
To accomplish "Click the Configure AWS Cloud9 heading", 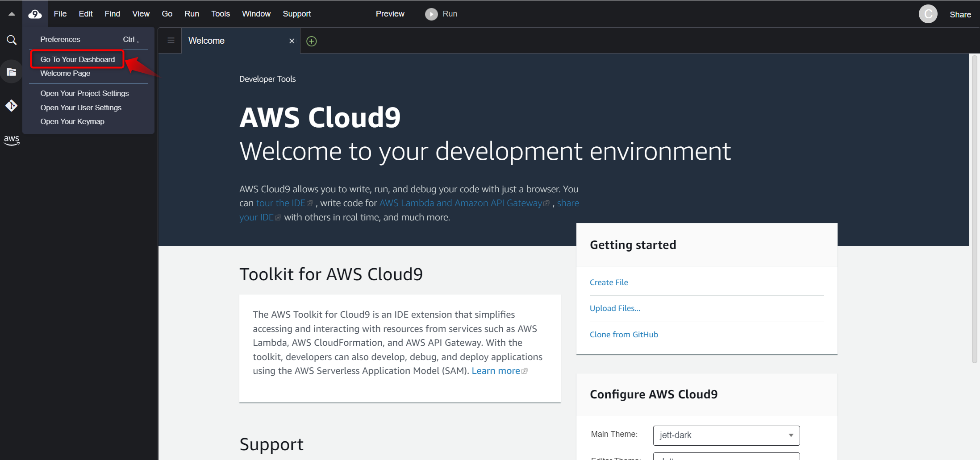I will click(654, 394).
